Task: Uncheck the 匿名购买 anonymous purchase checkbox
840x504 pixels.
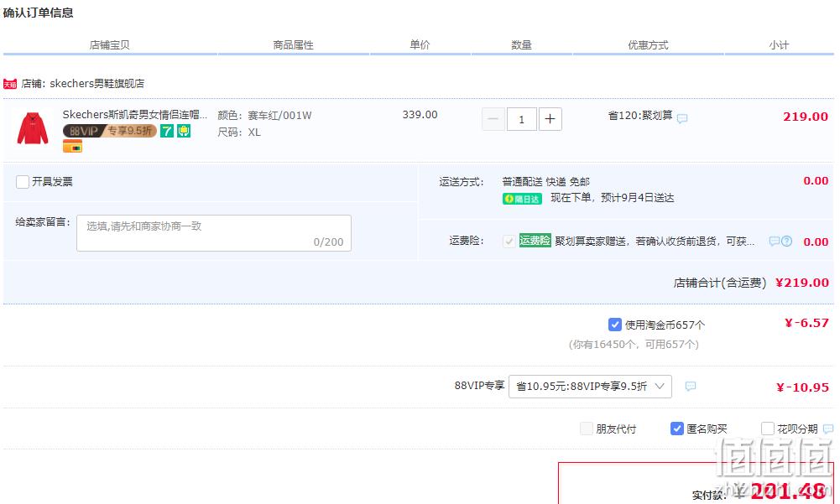Action: point(677,429)
